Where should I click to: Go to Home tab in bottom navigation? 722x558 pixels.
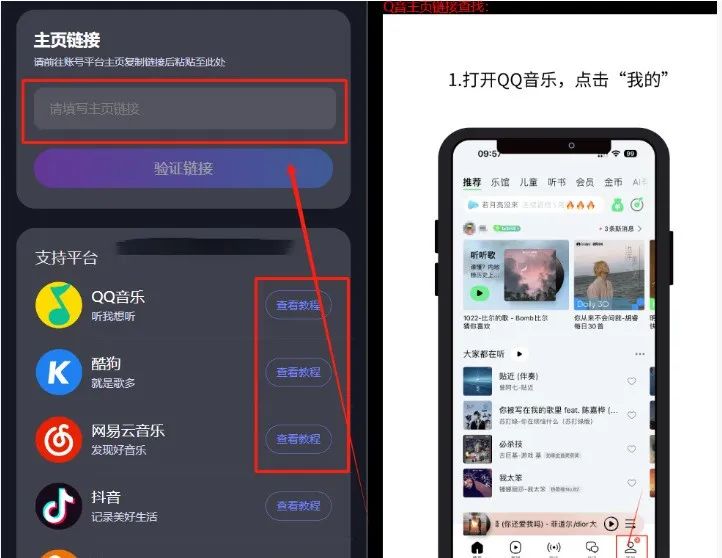tap(477, 548)
